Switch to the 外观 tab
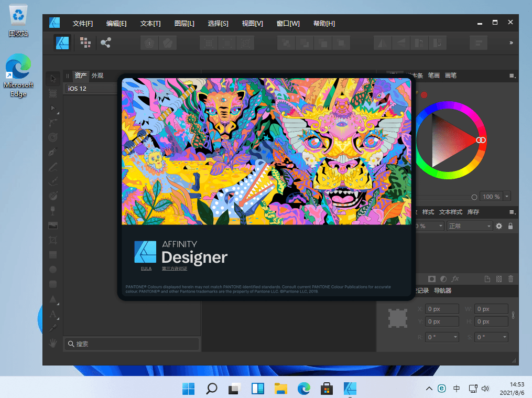 [x=97, y=76]
